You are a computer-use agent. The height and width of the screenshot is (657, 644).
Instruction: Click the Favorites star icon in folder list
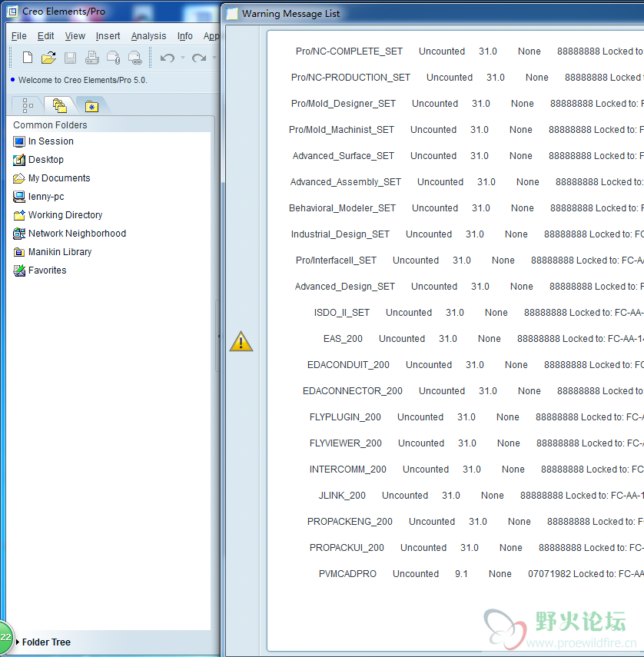(x=19, y=270)
